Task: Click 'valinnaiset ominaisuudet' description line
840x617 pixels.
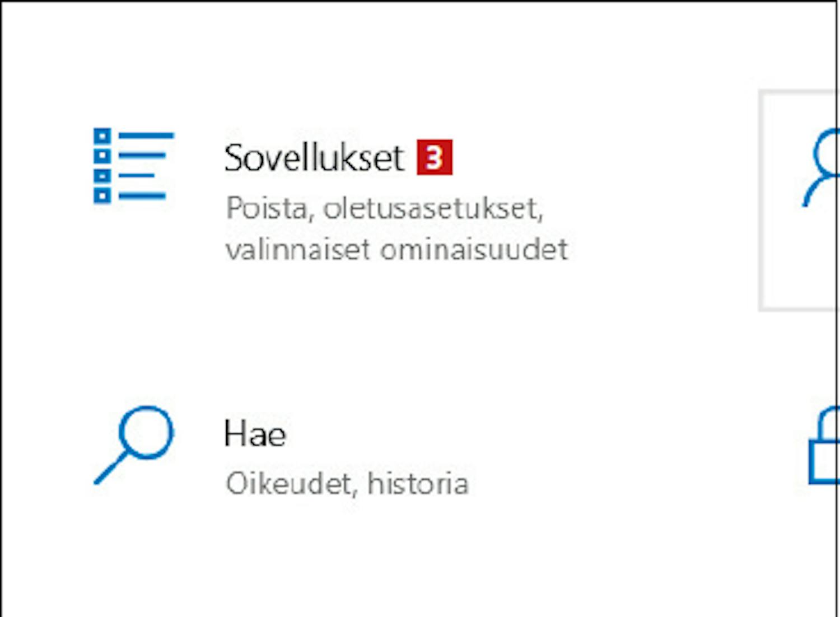Action: [396, 250]
